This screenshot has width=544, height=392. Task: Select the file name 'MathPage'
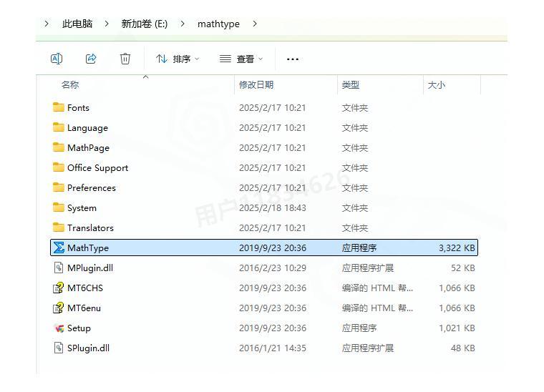88,148
